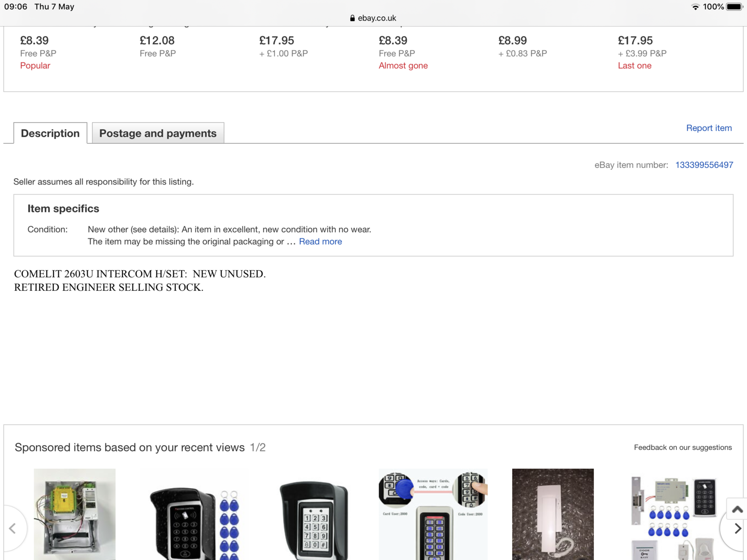The height and width of the screenshot is (560, 747).
Task: Tap the Wi-Fi status icon
Action: (x=695, y=7)
